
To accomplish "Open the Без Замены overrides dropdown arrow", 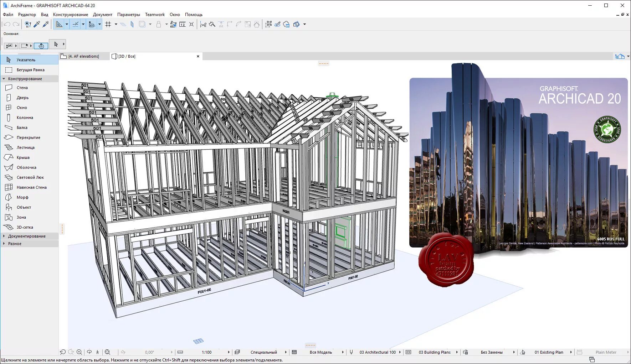I will click(x=514, y=352).
